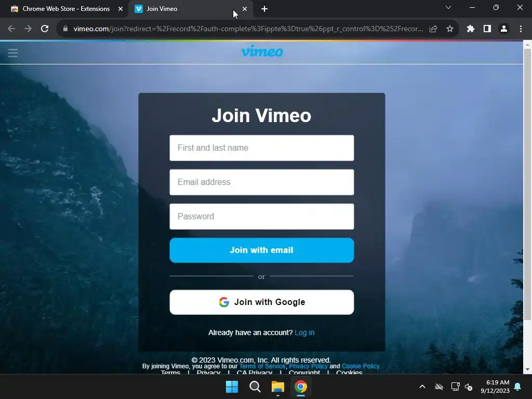
Task: Focus the First and last name field
Action: coord(262,148)
